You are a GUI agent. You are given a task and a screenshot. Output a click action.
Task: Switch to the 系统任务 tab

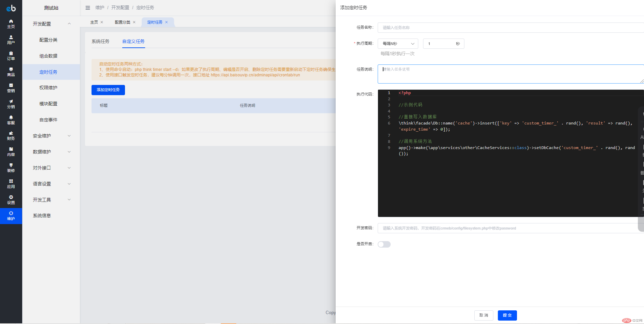coord(100,41)
